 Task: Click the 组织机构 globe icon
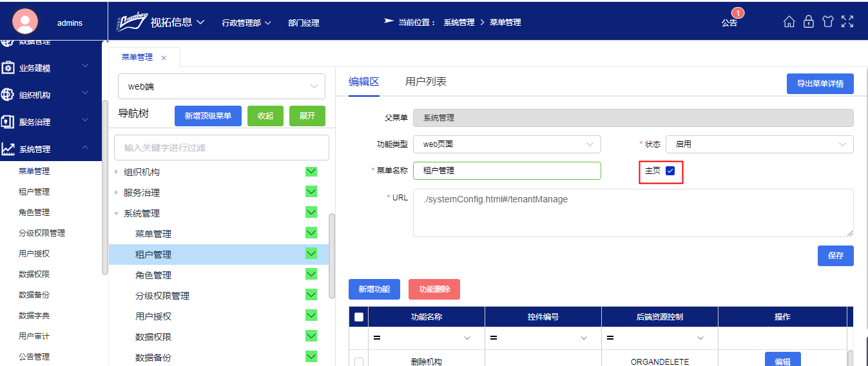(8, 95)
